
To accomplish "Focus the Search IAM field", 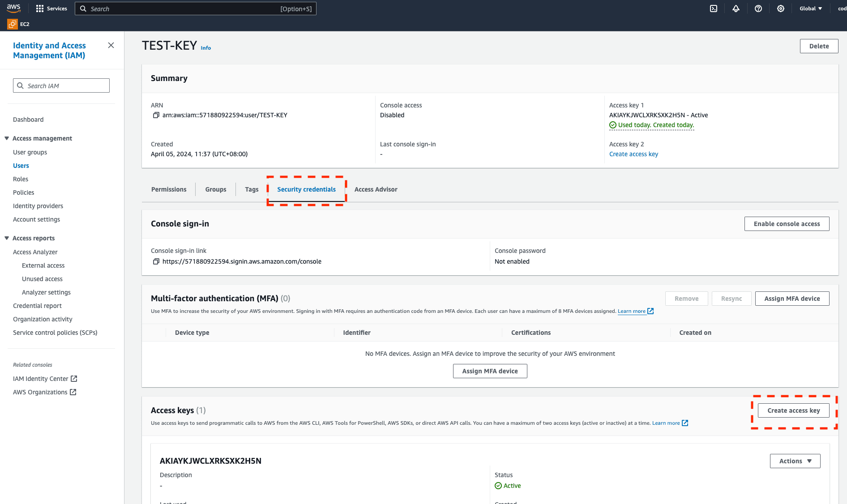I will tap(61, 85).
